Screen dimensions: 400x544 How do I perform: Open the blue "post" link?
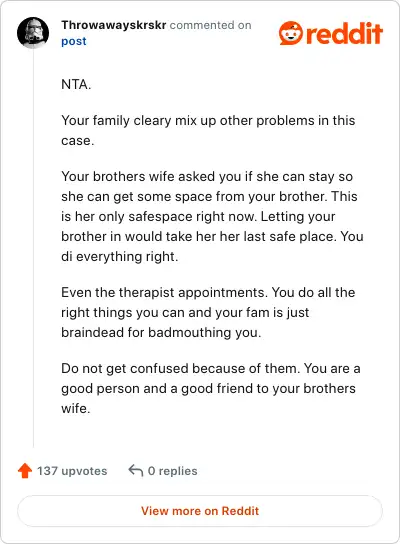(x=74, y=41)
